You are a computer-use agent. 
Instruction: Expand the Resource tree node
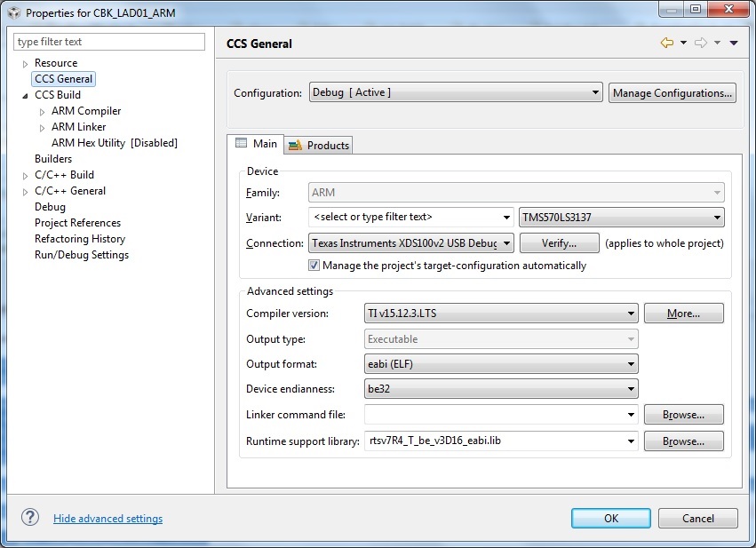(x=26, y=64)
